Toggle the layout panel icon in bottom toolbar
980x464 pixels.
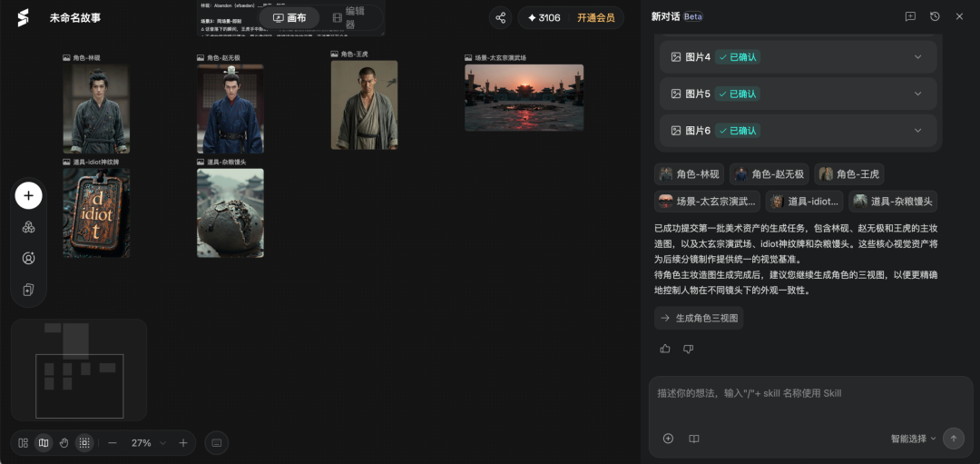point(23,443)
